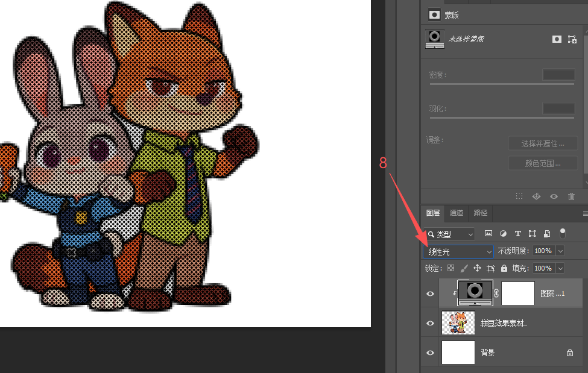Select the white layer mask thumbnail
The height and width of the screenshot is (373, 588).
click(x=518, y=293)
